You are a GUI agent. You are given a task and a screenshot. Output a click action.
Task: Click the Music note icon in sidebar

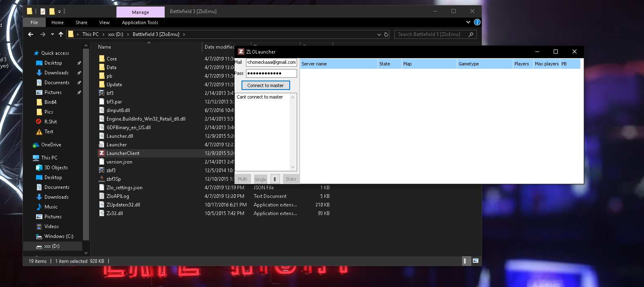pos(39,207)
